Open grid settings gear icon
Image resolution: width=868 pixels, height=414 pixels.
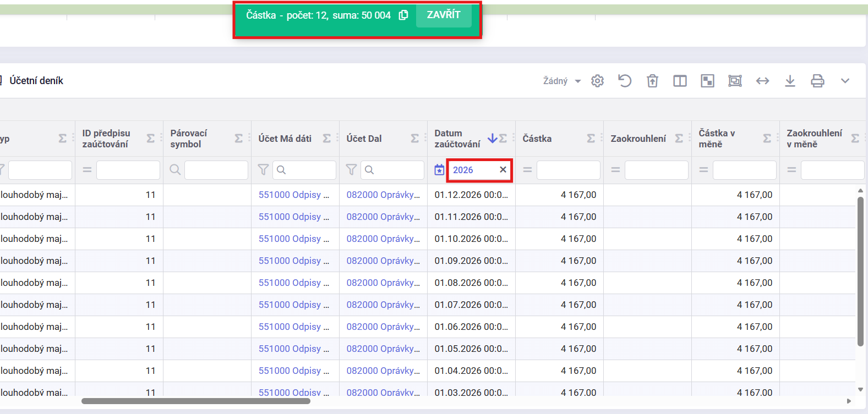pos(597,81)
